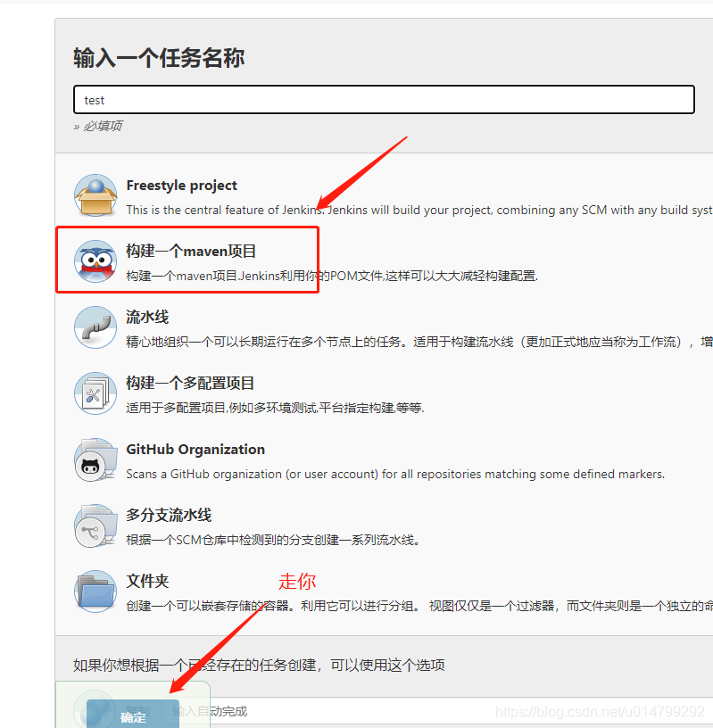Click the maven POM description text
Viewport: 713px width, 728px height.
[x=332, y=276]
